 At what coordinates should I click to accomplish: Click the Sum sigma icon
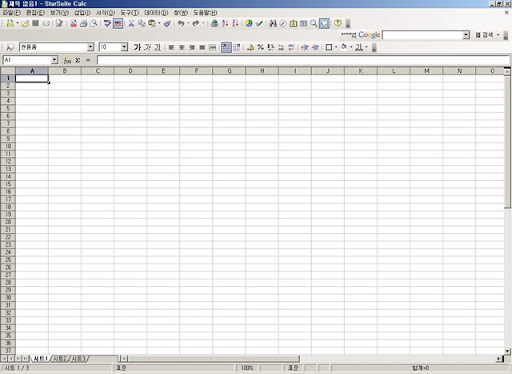78,60
